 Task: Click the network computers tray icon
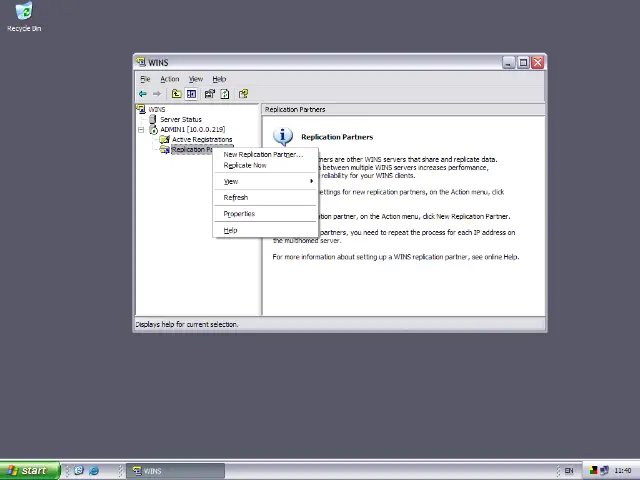[x=604, y=471]
